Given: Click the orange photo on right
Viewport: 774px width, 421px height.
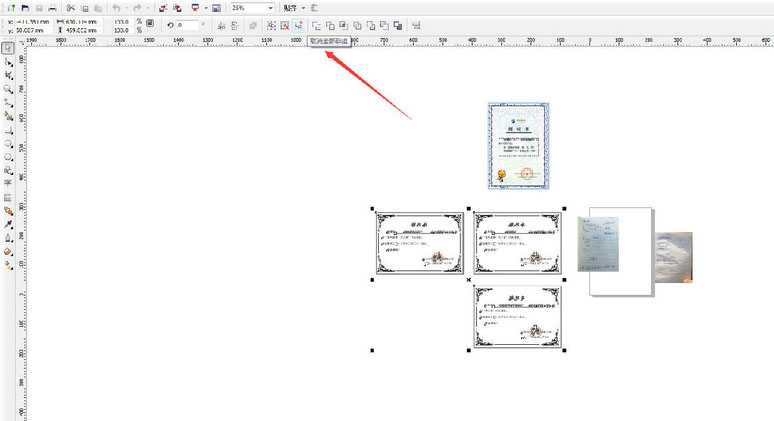Looking at the screenshot, I should (674, 256).
